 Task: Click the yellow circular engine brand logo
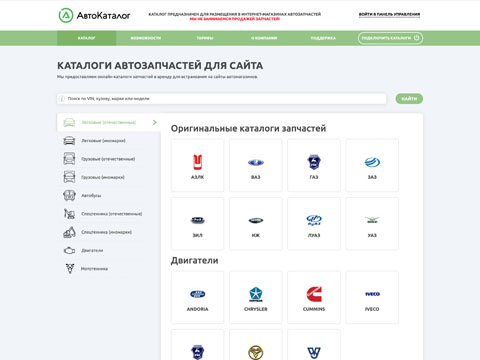256,352
